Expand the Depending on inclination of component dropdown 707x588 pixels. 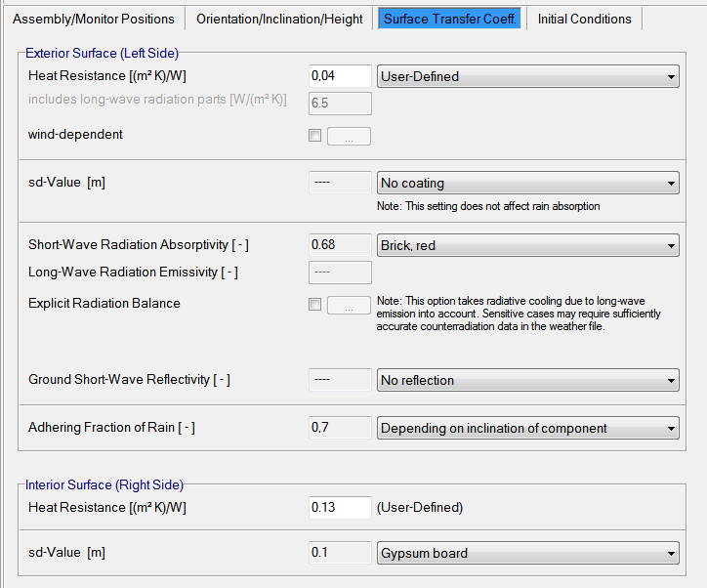coord(527,429)
